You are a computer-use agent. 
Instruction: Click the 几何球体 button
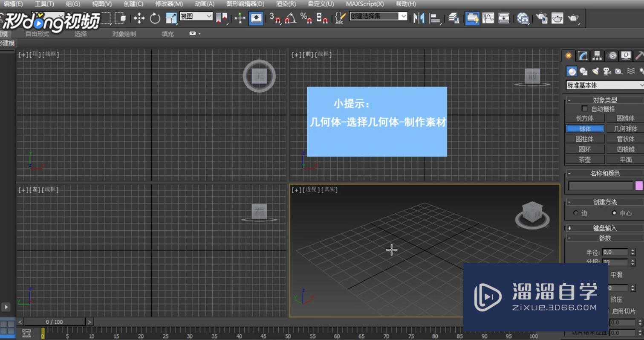pos(626,128)
